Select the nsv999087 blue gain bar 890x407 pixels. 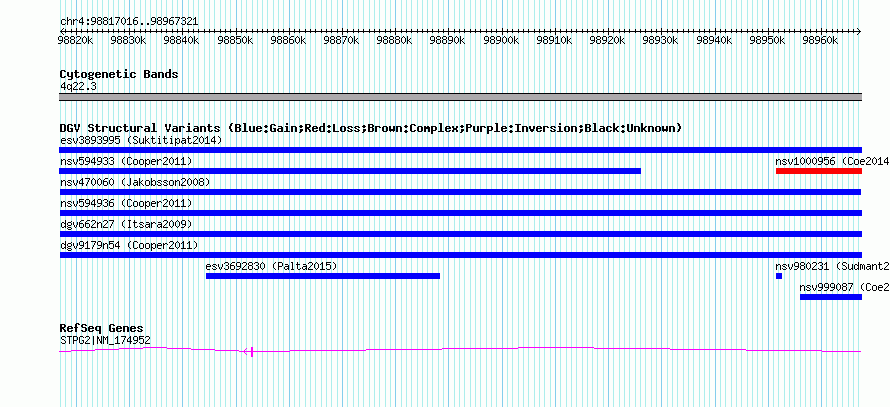point(831,297)
